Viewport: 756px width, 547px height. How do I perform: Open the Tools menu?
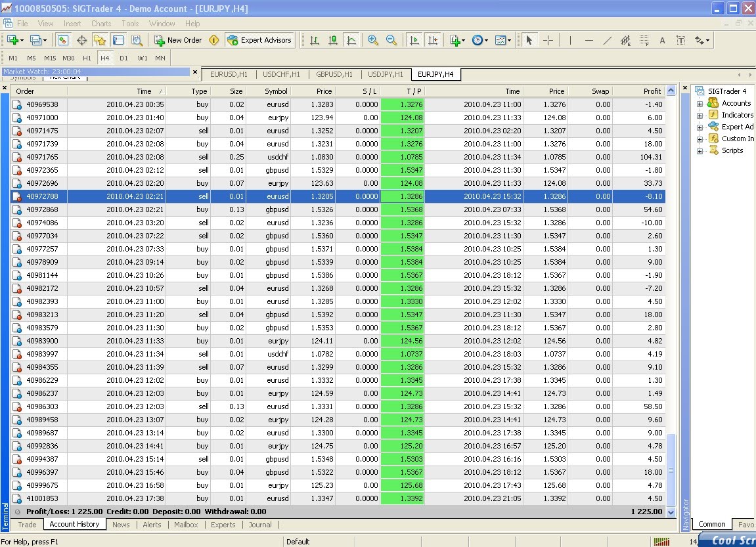point(130,23)
